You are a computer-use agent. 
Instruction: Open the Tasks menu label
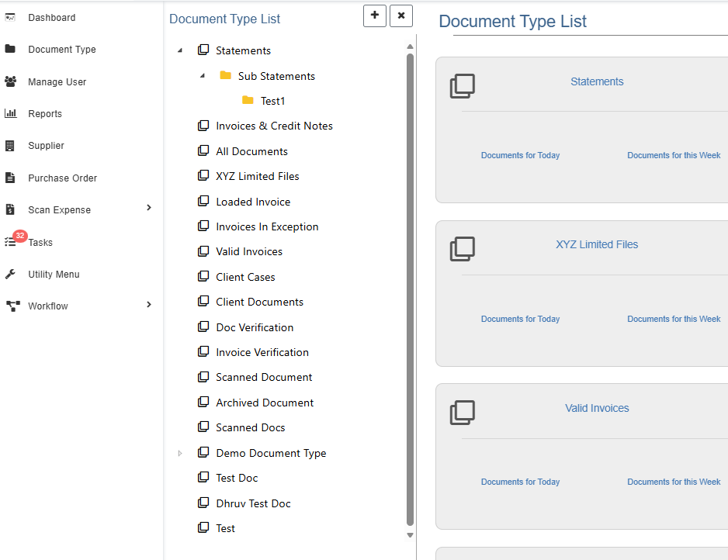[40, 242]
